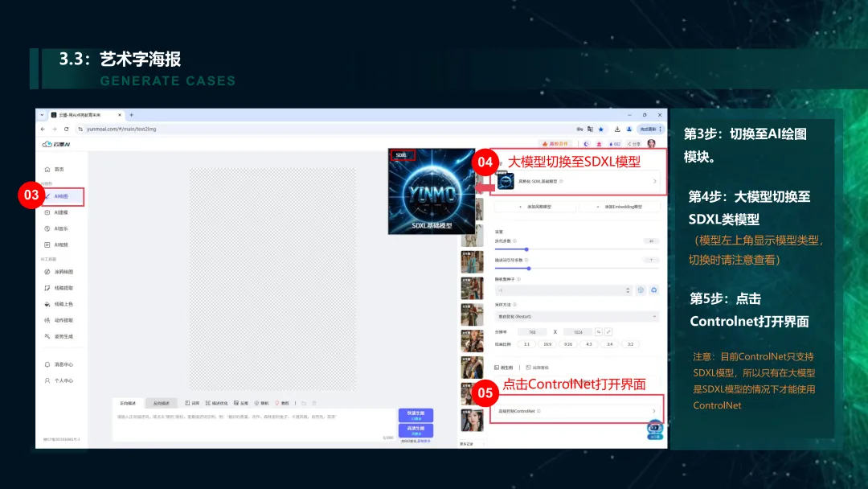Open the user avatar menu

click(x=652, y=144)
